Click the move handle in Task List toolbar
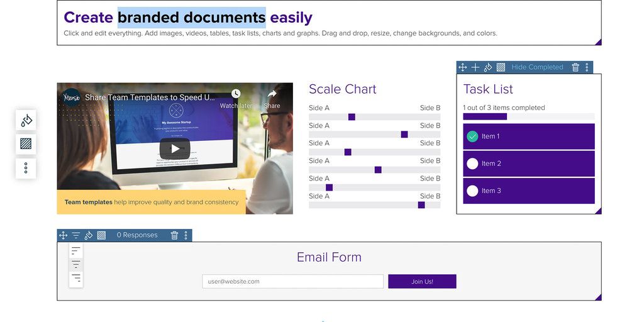 click(462, 67)
